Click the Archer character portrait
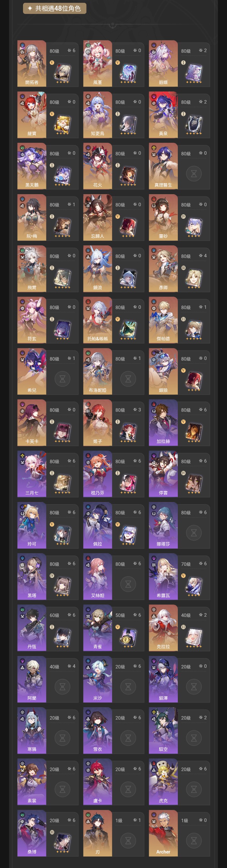The height and width of the screenshot is (868, 227). [x=163, y=833]
